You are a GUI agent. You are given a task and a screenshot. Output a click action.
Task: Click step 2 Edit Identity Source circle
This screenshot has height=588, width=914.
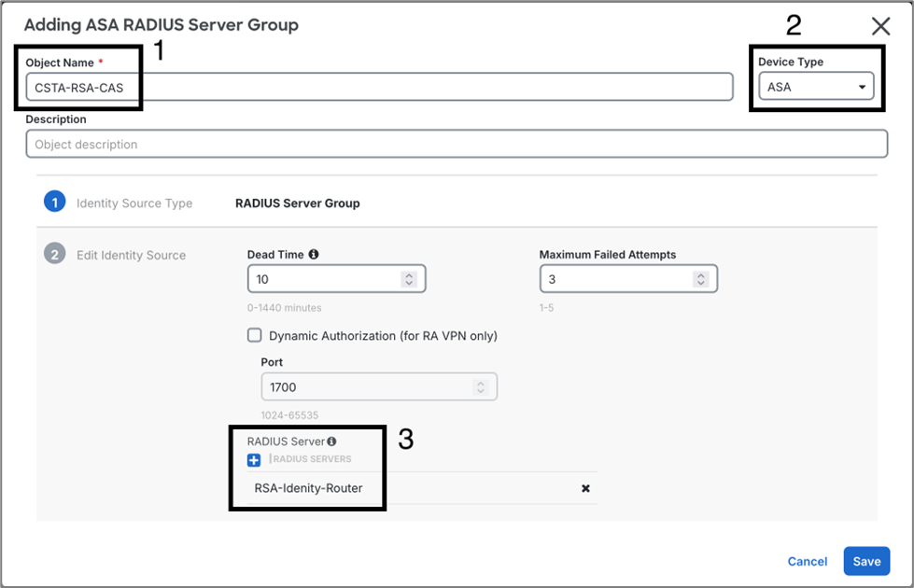(54, 255)
